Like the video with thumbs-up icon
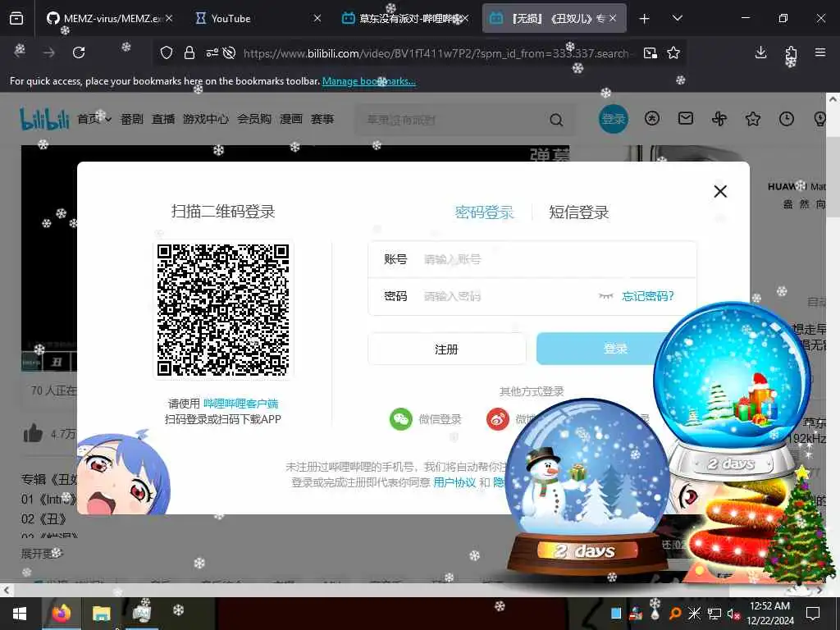 (x=33, y=433)
